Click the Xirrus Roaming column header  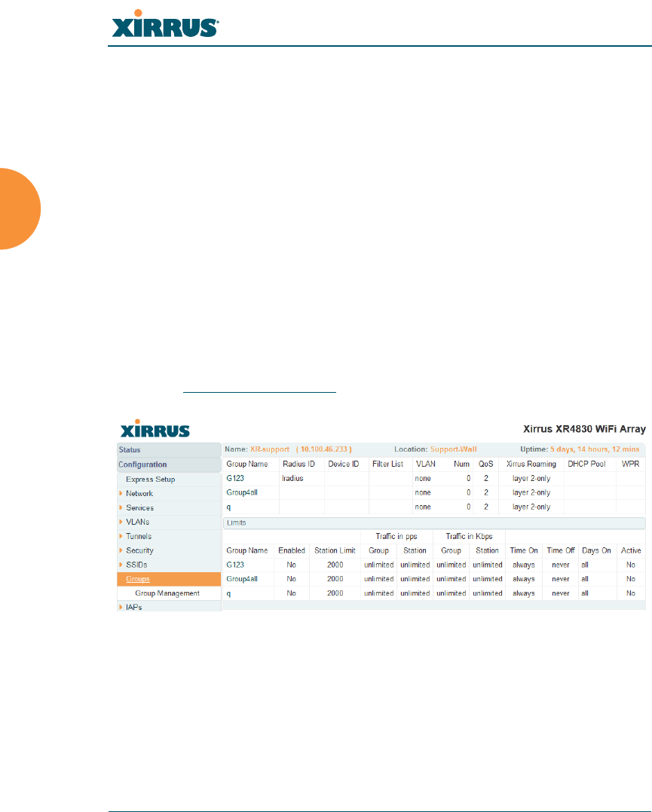[x=531, y=464]
